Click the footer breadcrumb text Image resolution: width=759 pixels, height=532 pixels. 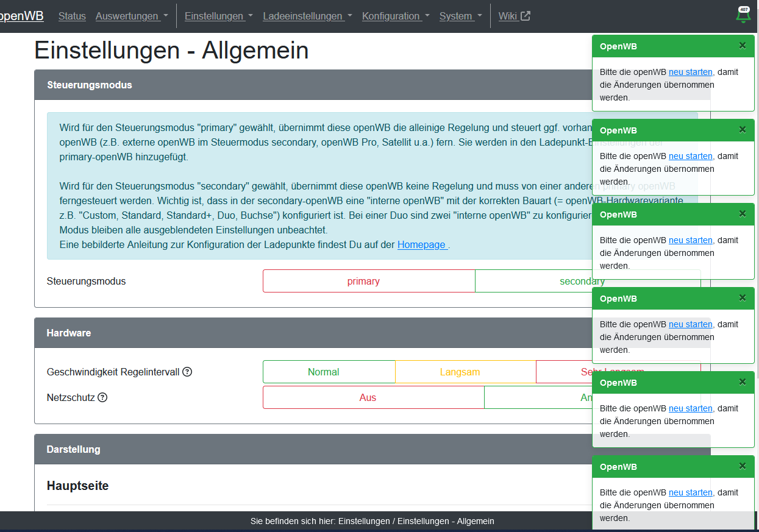pos(372,521)
